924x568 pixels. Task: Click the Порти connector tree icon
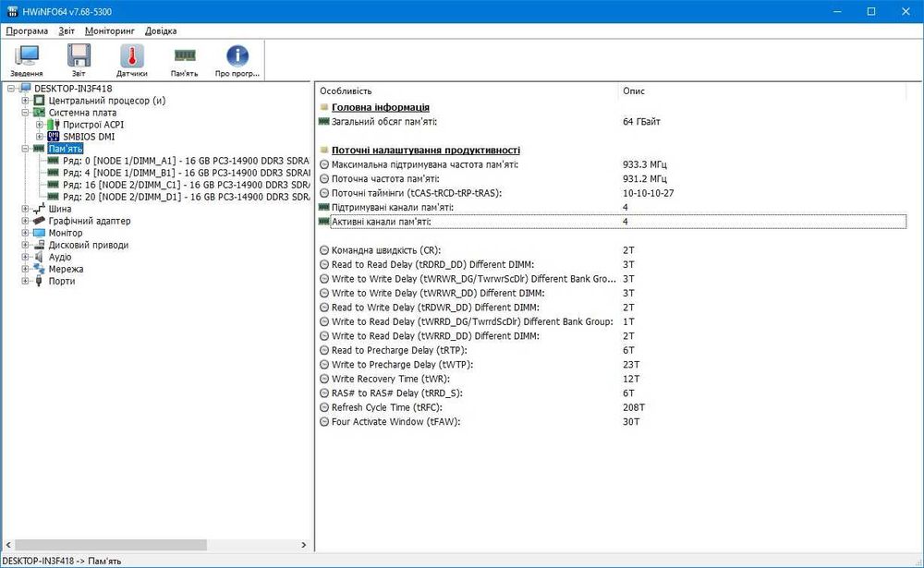[40, 282]
